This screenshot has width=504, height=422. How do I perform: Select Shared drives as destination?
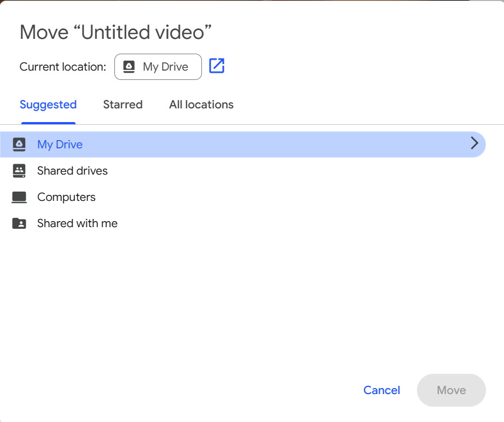click(x=242, y=171)
